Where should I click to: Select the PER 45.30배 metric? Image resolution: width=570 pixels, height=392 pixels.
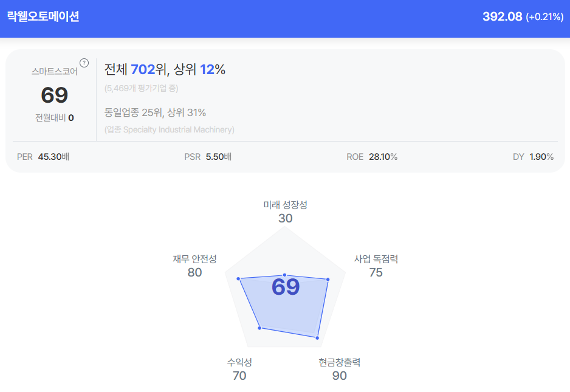[43, 157]
